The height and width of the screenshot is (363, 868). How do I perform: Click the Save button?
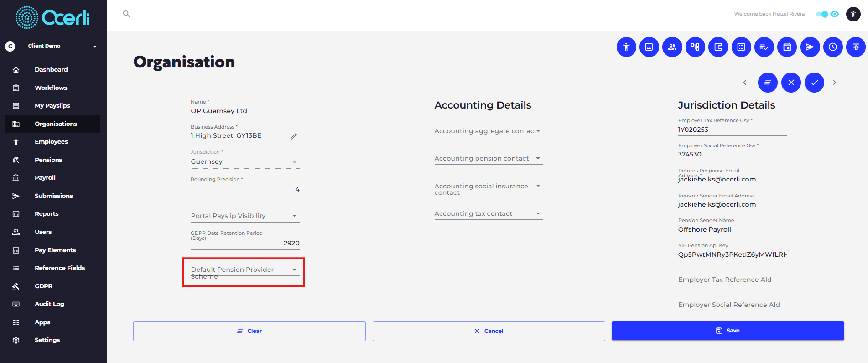tap(728, 331)
